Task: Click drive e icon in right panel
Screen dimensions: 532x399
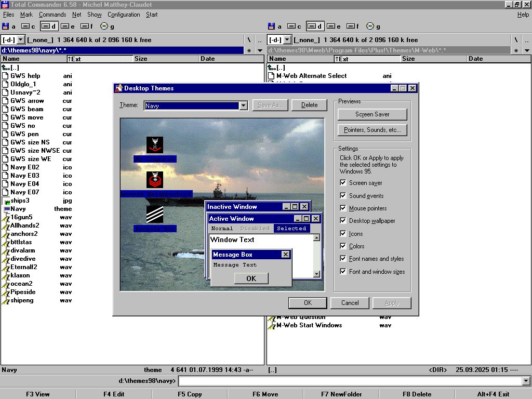Action: (331, 26)
